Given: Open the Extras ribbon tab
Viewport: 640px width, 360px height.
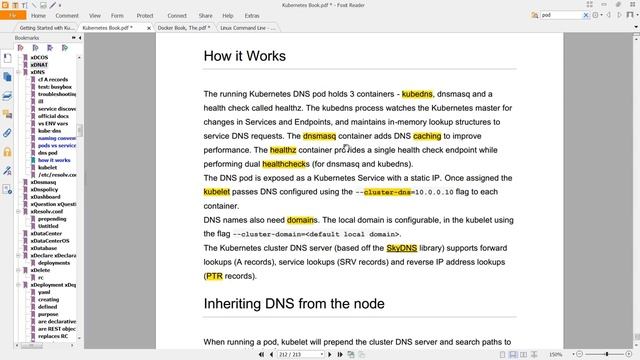Looking at the screenshot, I should (252, 16).
